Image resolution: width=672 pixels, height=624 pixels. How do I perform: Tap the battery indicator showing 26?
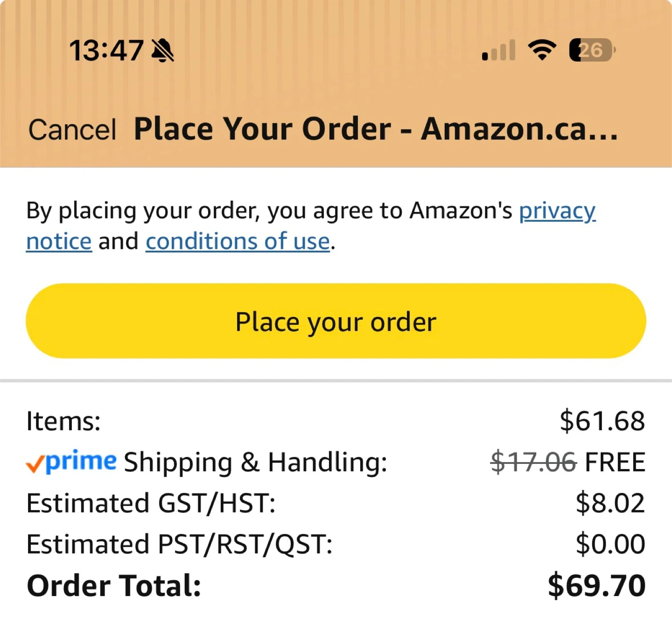click(592, 50)
